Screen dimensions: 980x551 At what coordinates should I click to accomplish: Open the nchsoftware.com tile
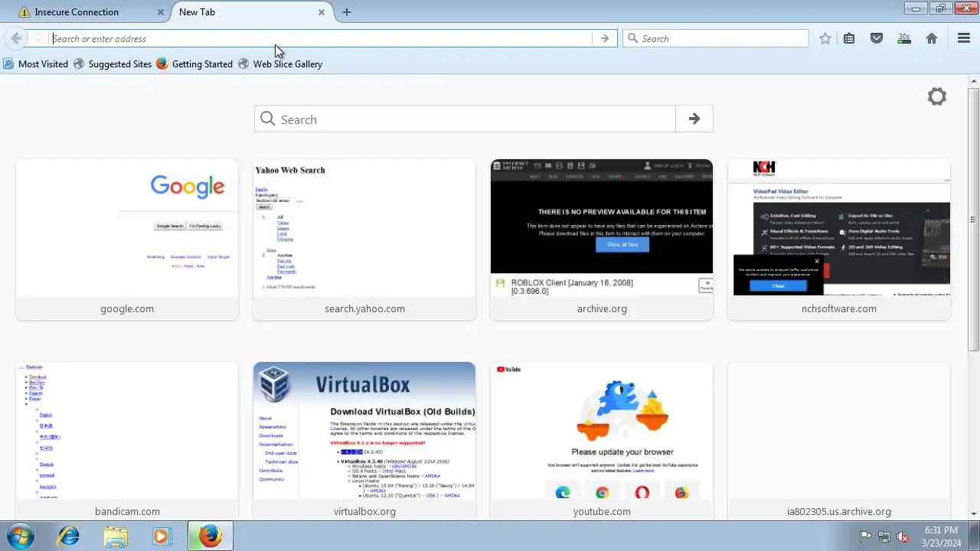[839, 240]
